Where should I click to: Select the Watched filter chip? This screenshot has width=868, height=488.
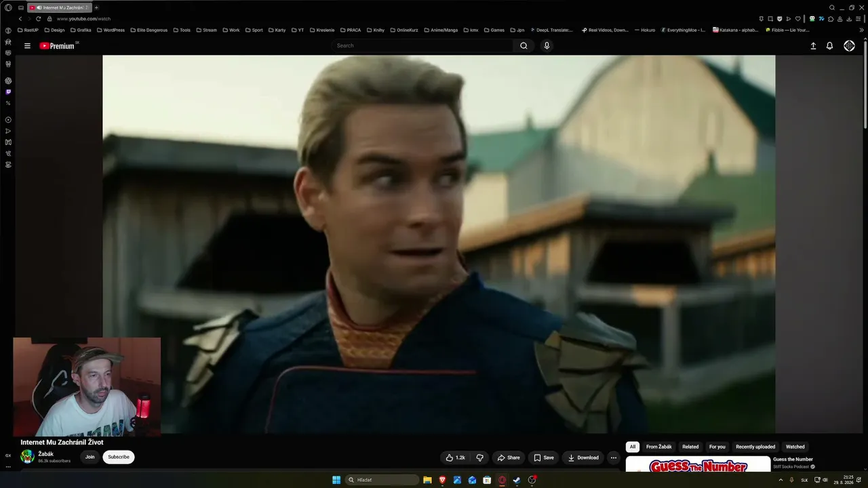(x=795, y=447)
